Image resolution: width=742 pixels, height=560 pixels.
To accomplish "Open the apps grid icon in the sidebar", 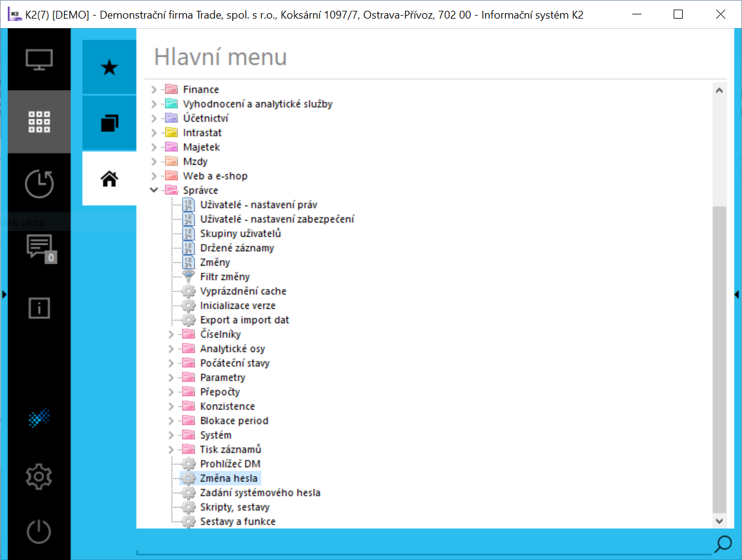I will pos(38,121).
